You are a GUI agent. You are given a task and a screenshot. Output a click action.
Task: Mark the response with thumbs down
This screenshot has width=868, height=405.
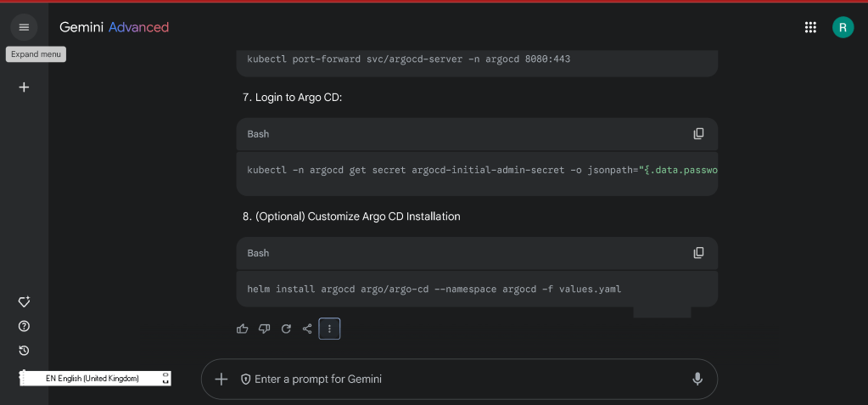tap(264, 329)
